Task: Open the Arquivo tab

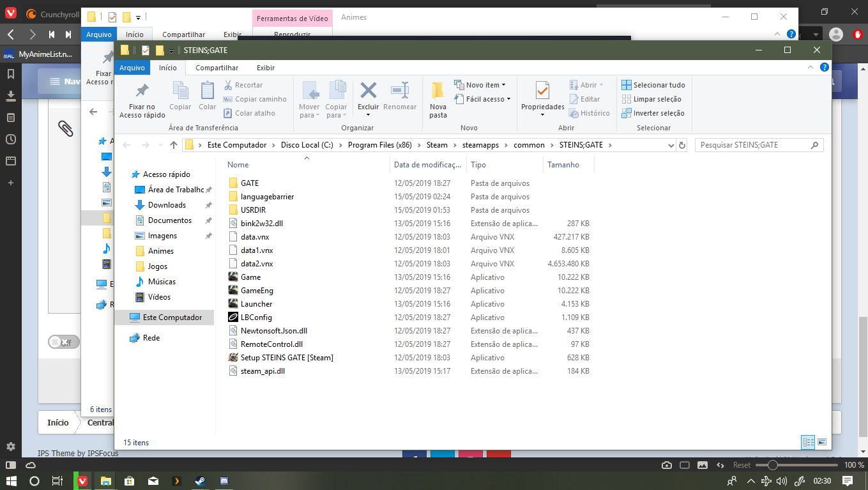Action: point(132,68)
